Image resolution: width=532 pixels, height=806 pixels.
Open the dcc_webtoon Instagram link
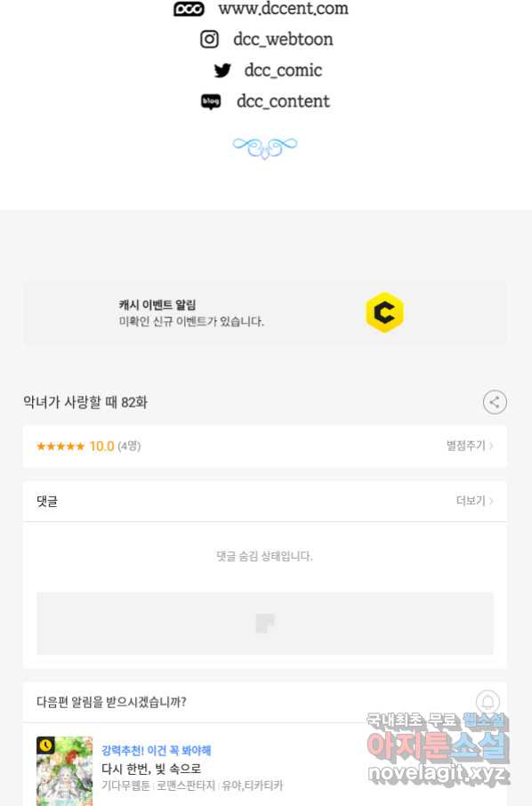(x=283, y=39)
